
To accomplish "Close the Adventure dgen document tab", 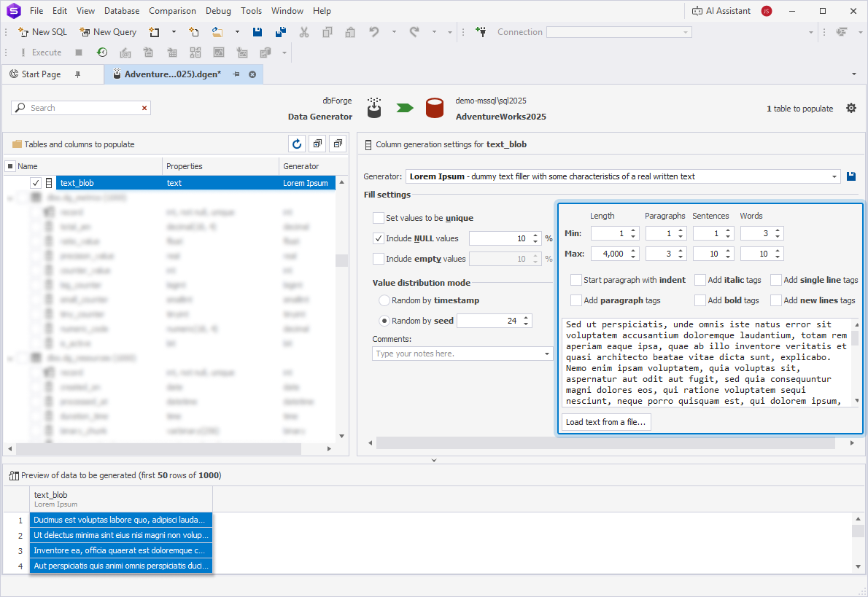I will tap(252, 74).
